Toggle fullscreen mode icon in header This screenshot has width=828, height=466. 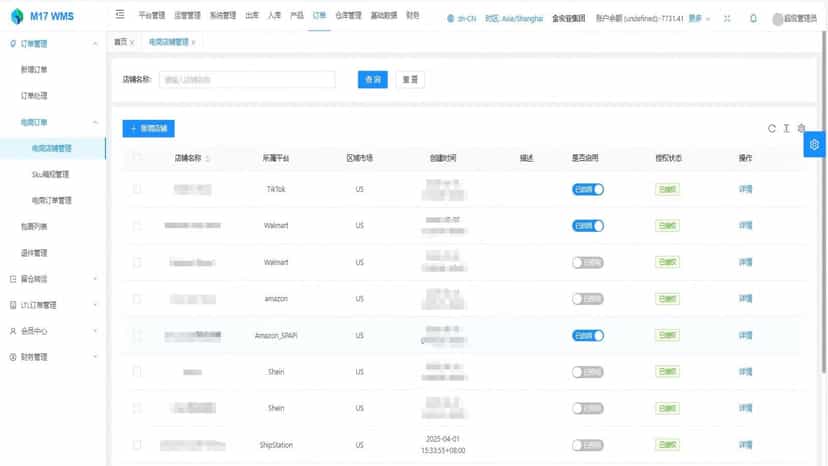tap(727, 18)
